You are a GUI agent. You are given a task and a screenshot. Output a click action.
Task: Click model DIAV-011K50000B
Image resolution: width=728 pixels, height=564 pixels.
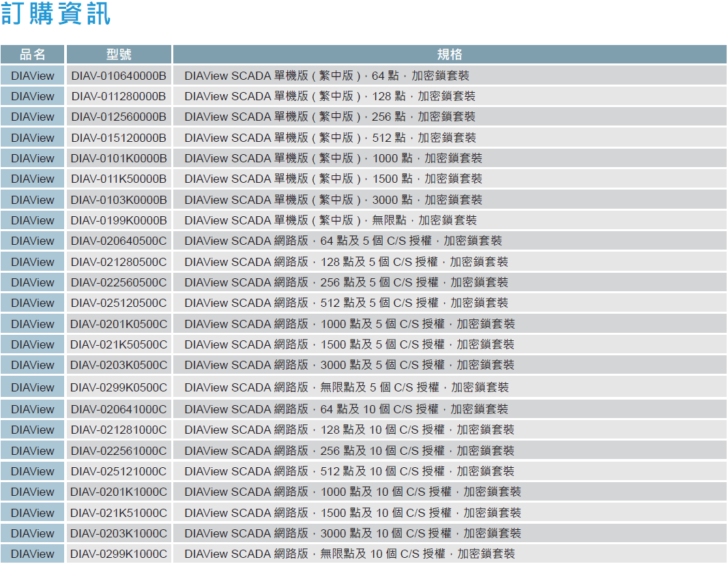coord(119,179)
